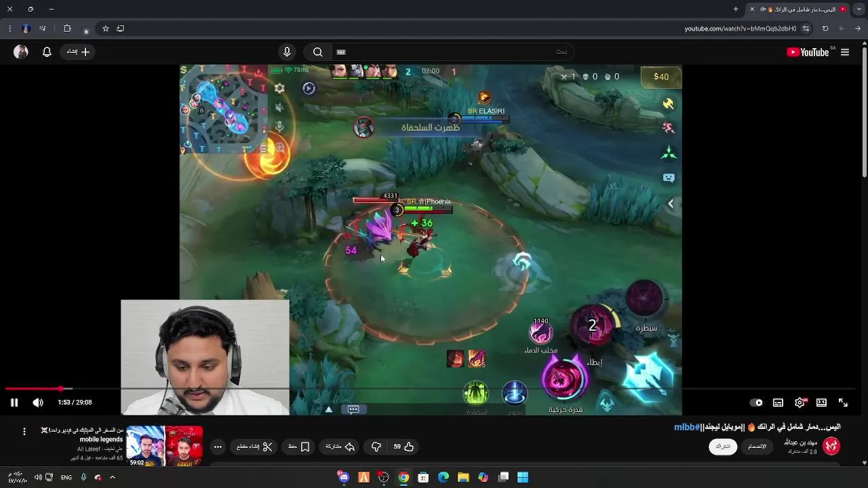Open system volume from the tray
Viewport: 868px width, 488px height.
[38, 477]
